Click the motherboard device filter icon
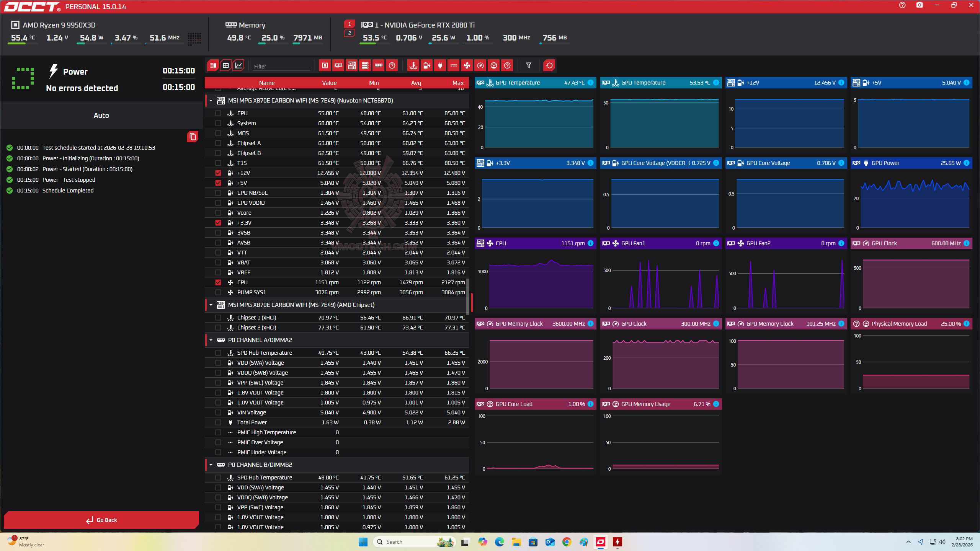Viewport: 980px width, 551px height. pyautogui.click(x=352, y=65)
